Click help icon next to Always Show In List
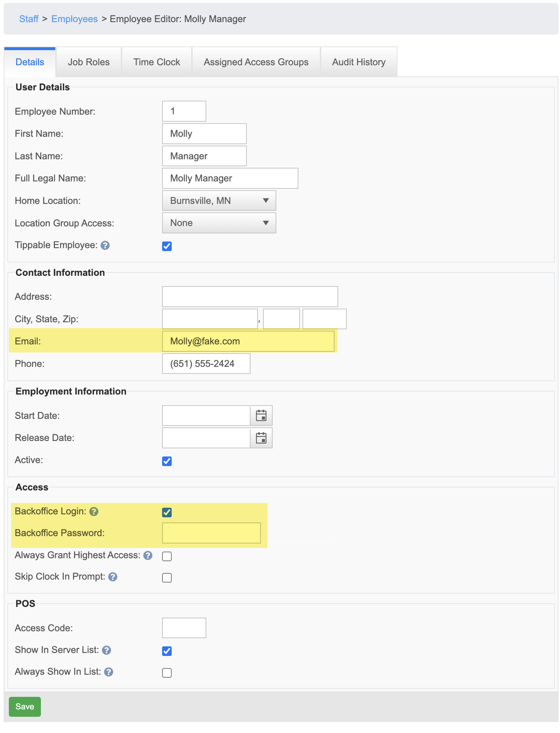 pos(108,672)
